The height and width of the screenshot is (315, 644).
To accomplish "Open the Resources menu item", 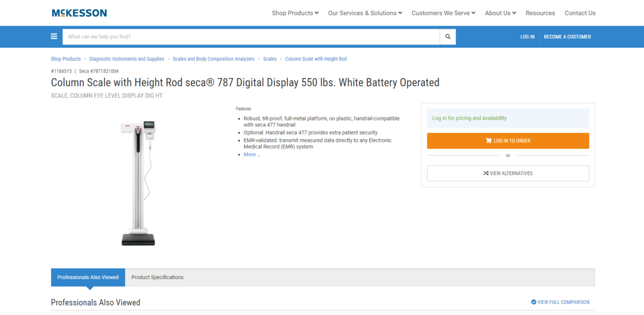I will [540, 13].
